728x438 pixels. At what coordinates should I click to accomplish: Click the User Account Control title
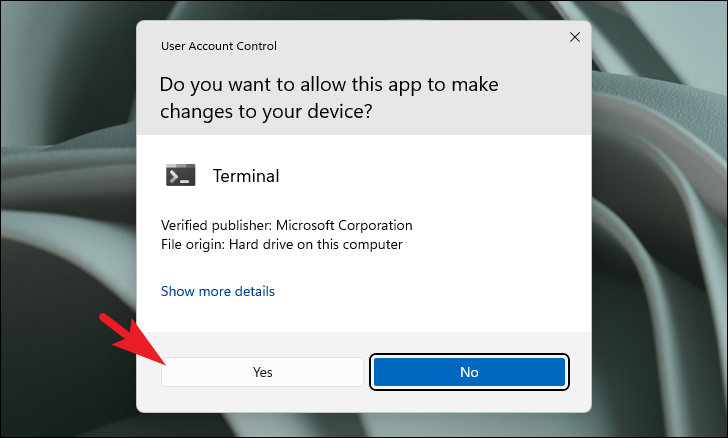click(219, 46)
